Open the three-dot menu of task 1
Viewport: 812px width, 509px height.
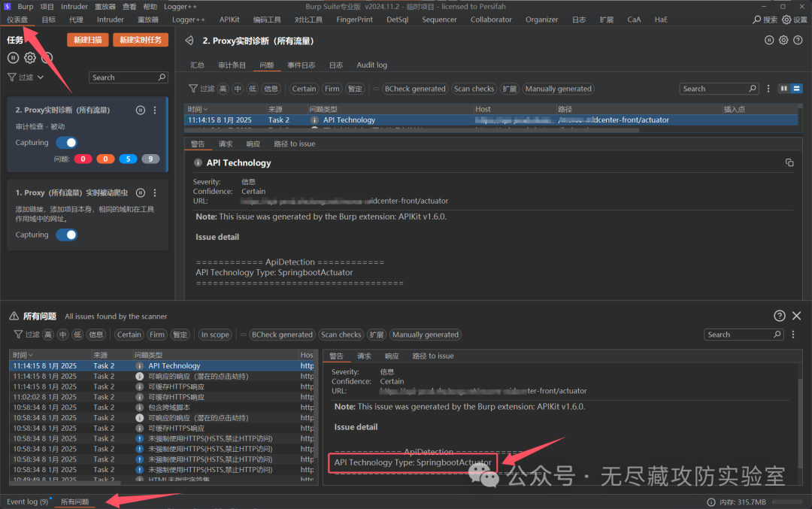click(155, 192)
